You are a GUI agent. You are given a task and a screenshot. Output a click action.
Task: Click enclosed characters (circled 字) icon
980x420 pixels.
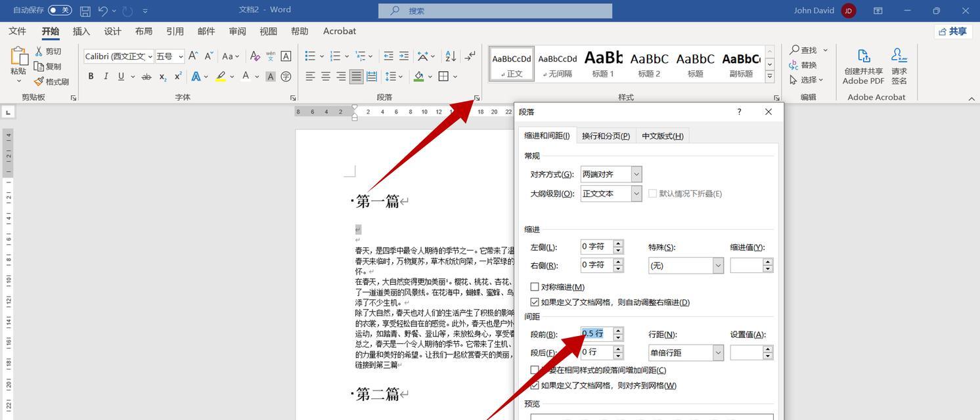tap(286, 77)
